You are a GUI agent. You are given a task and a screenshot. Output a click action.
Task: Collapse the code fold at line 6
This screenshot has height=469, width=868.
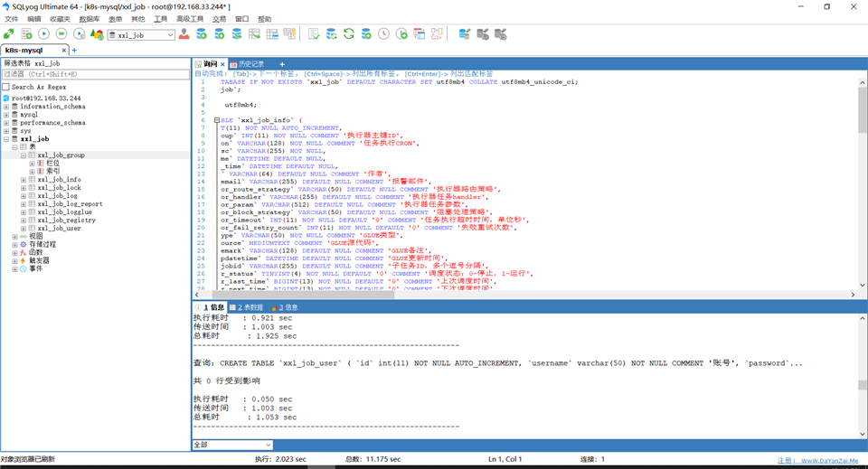(x=217, y=120)
